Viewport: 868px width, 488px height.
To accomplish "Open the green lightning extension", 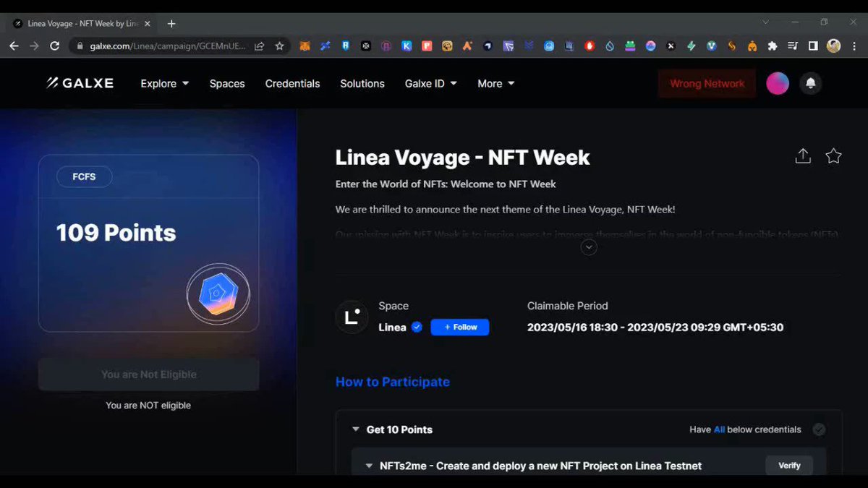I will 691,46.
